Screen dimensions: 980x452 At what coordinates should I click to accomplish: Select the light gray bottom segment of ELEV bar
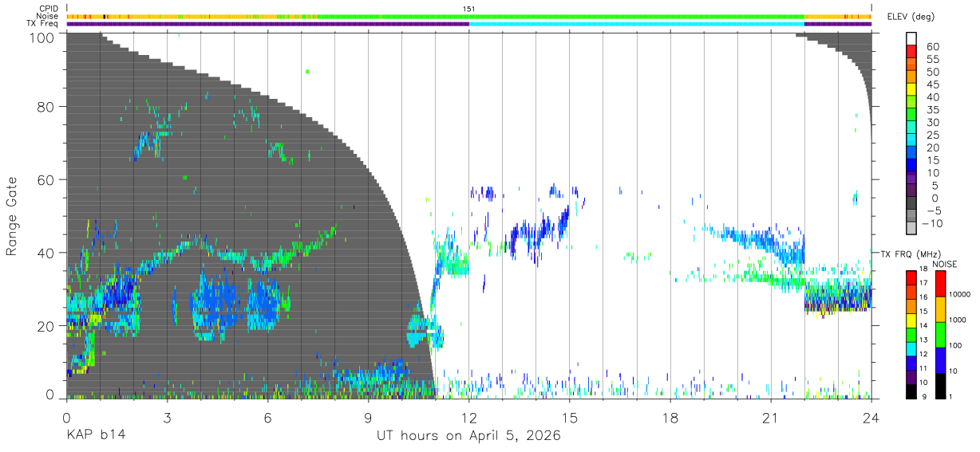911,227
